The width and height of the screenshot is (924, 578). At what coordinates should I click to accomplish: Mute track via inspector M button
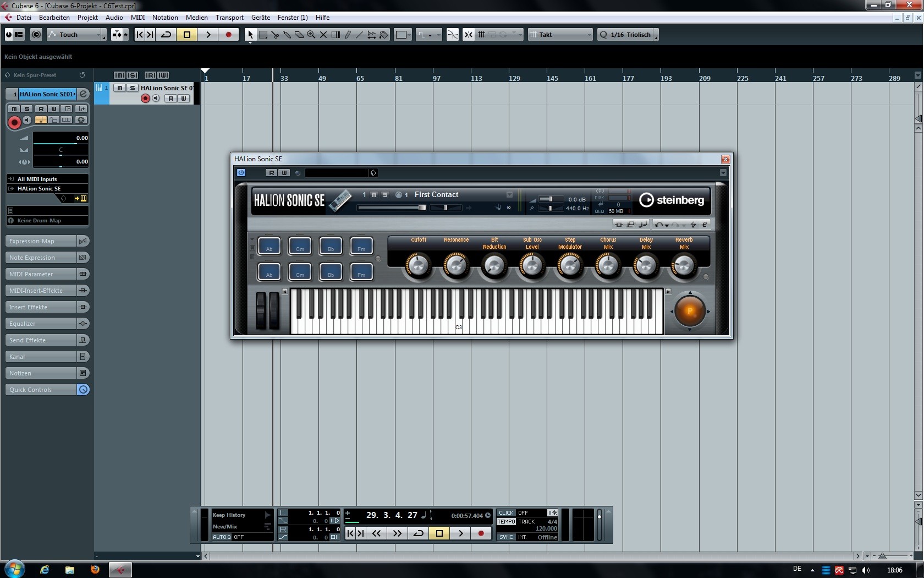(x=14, y=109)
